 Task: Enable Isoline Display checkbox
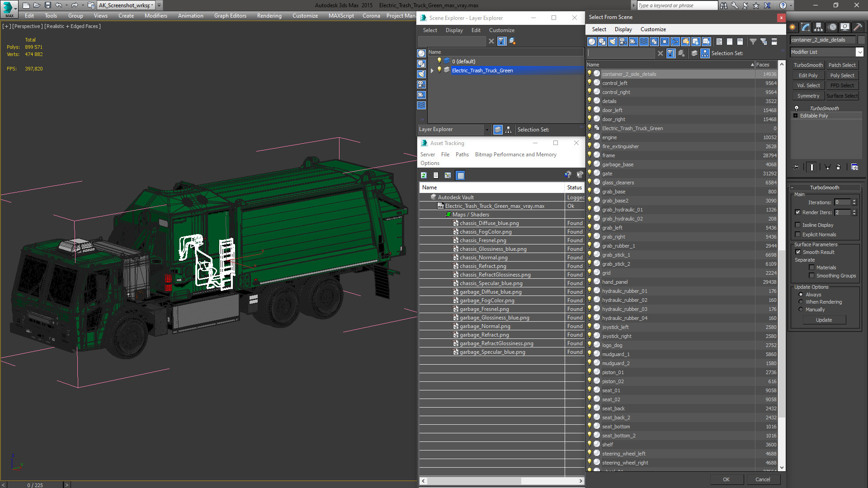797,225
